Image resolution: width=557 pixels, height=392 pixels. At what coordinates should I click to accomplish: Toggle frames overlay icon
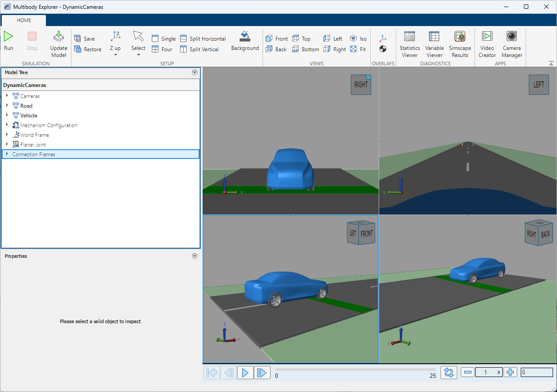coord(383,39)
